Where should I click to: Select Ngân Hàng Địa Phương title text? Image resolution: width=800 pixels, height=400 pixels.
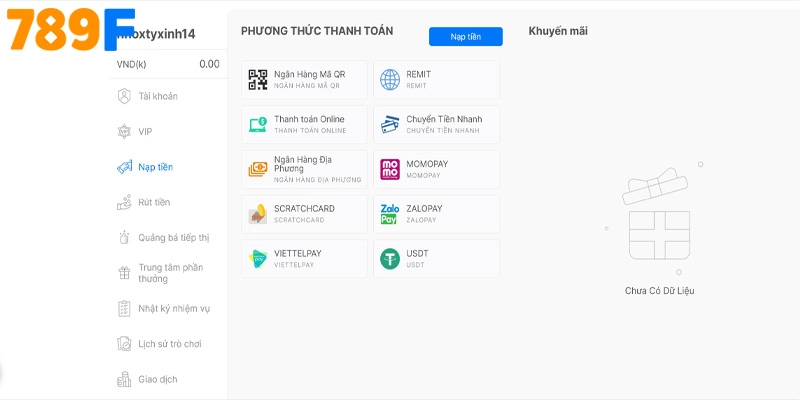[303, 164]
